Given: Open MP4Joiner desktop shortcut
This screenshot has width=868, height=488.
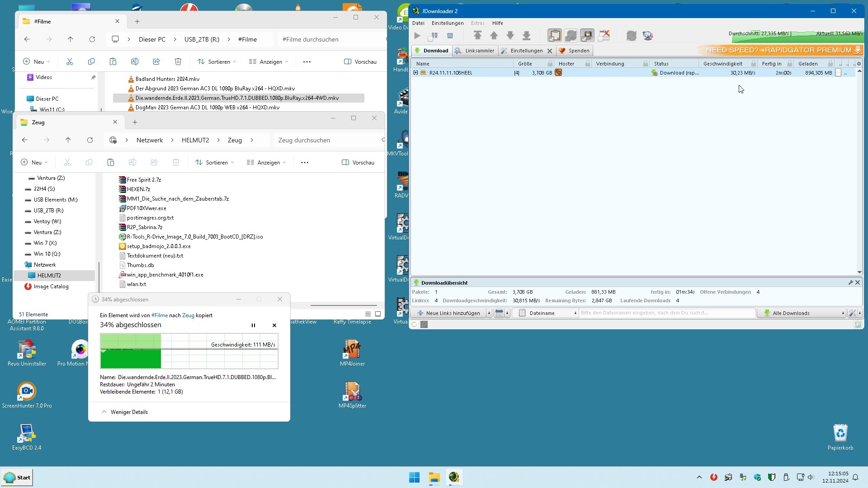Looking at the screenshot, I should 352,353.
